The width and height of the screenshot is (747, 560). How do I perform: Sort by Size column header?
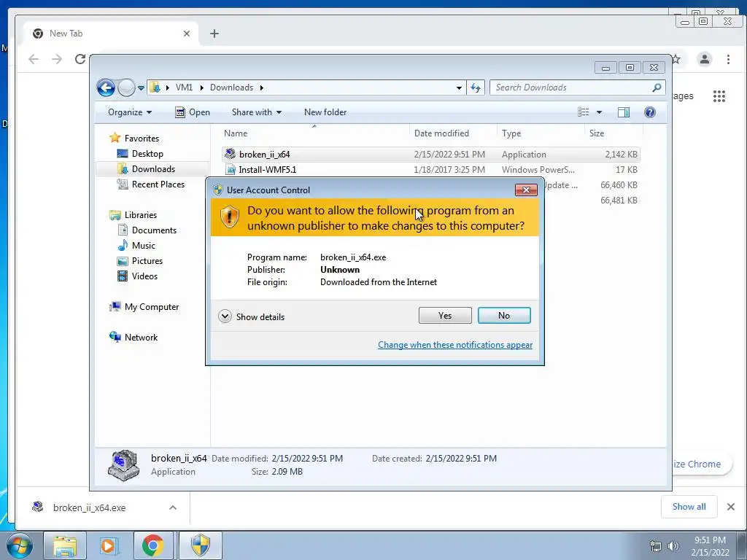click(614, 133)
